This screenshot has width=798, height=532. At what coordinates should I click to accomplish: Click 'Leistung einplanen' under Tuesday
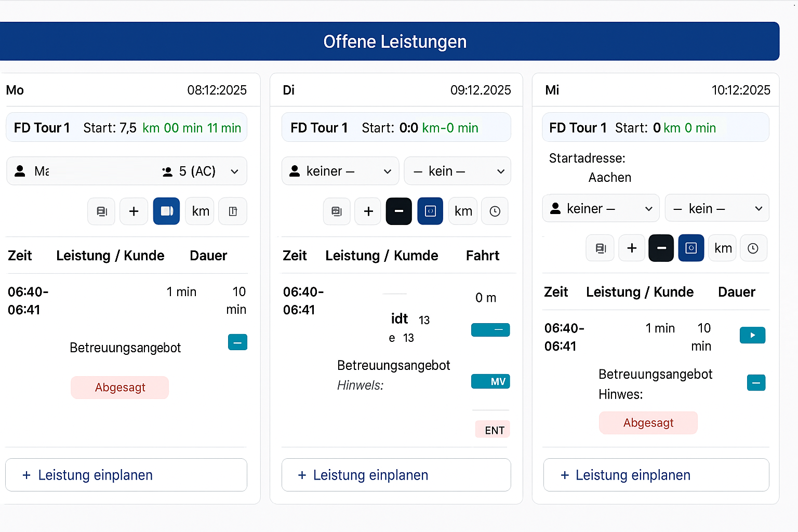[x=396, y=475]
